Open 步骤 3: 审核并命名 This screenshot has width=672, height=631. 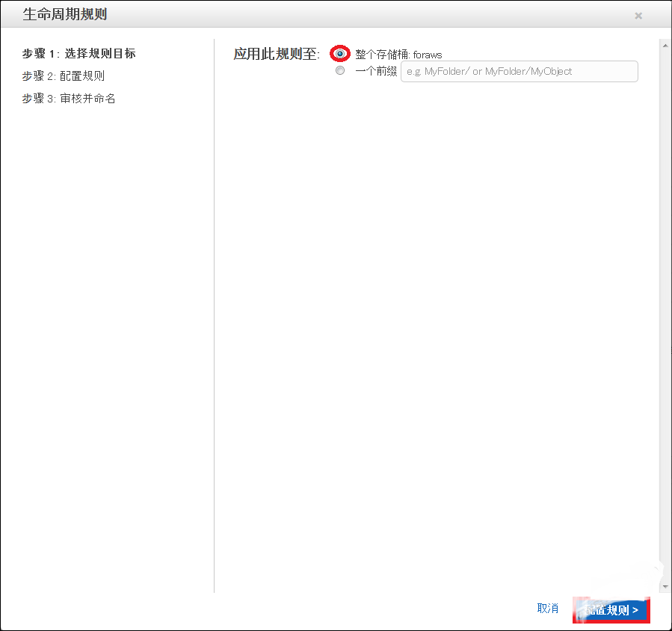[69, 99]
